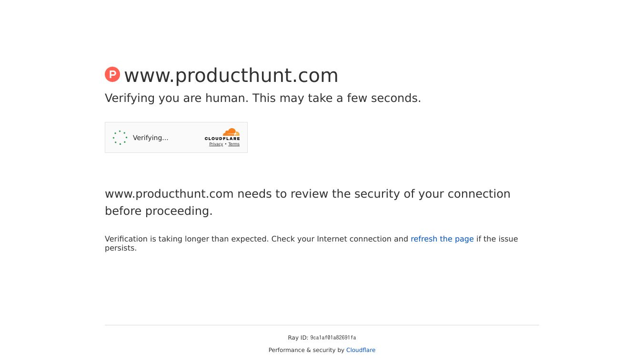
Task: Click the www.producthunt.com page heading
Action: 231,75
